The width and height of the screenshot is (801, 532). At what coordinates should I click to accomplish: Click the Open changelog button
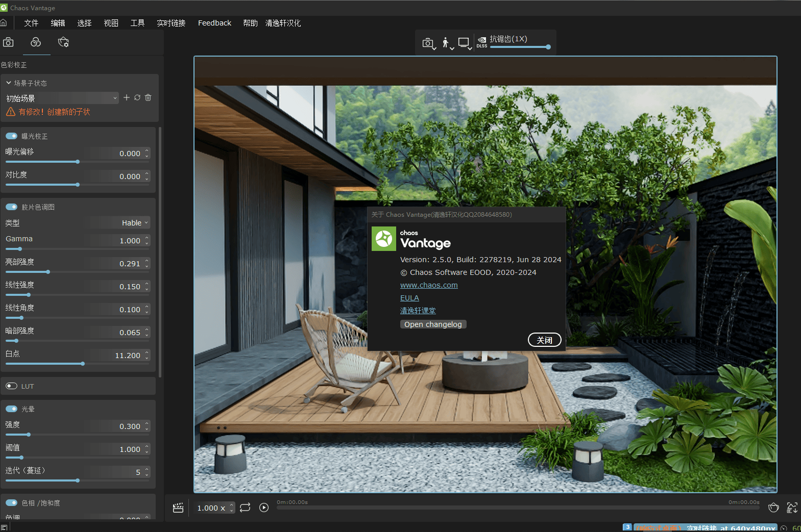(433, 324)
